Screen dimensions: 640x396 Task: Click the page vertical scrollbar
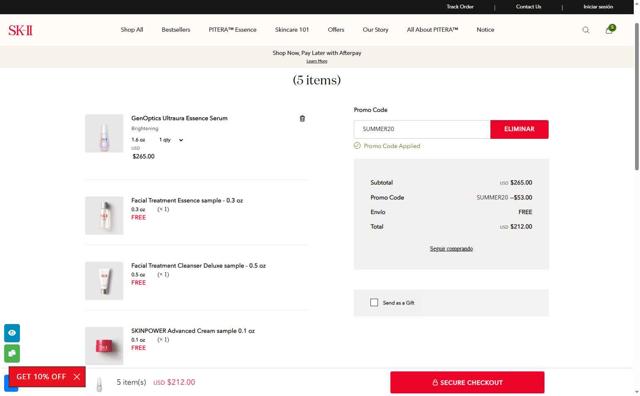pyautogui.click(x=637, y=96)
